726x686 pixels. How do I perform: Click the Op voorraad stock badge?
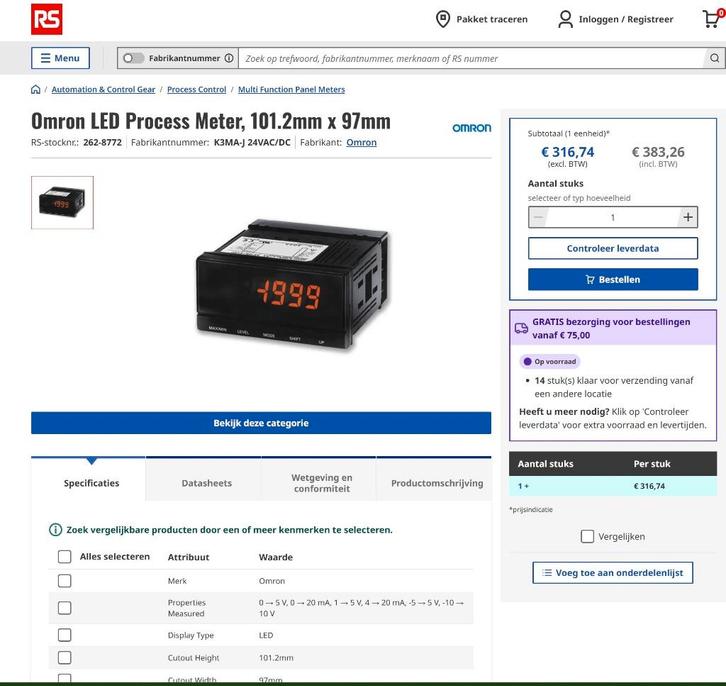pyautogui.click(x=550, y=362)
